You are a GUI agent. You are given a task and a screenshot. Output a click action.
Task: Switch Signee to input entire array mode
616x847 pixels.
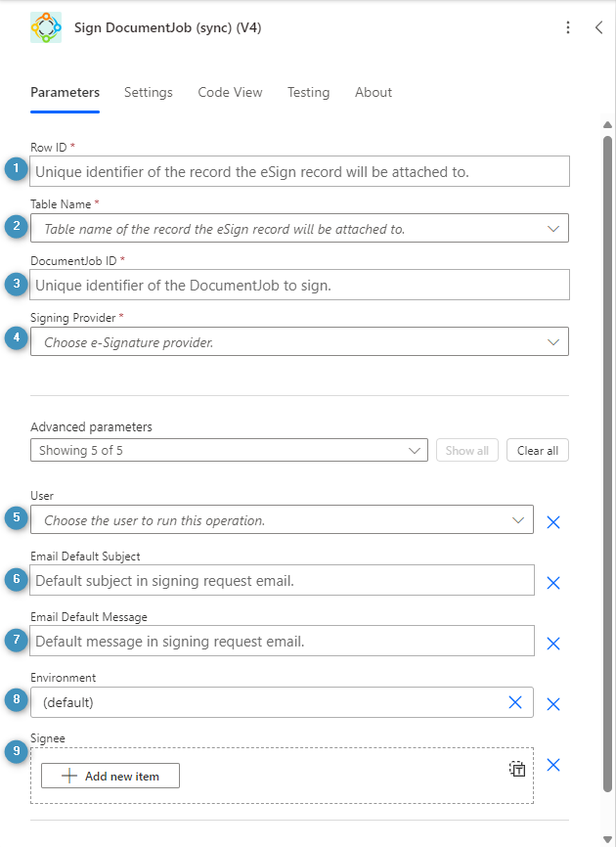click(517, 769)
